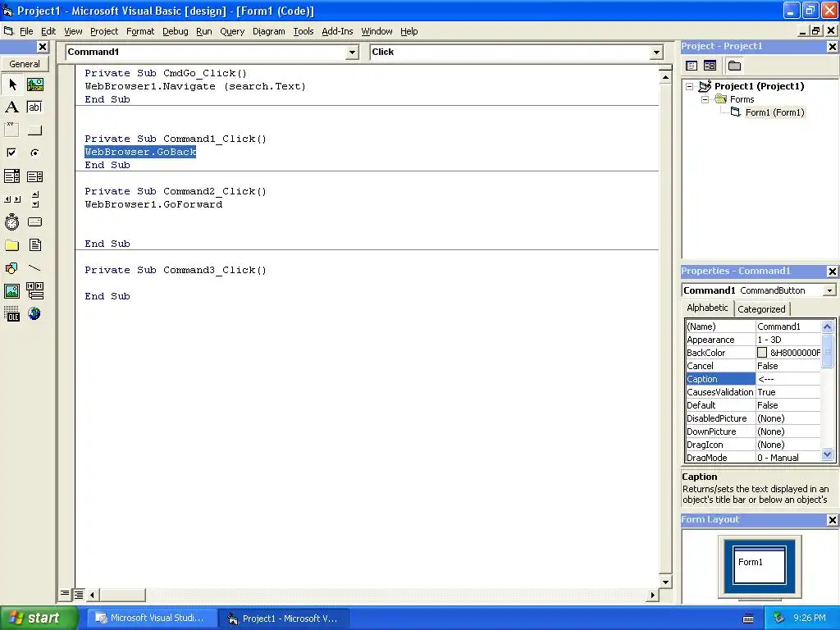
Task: Select the PictureBox control tool
Action: [x=34, y=84]
